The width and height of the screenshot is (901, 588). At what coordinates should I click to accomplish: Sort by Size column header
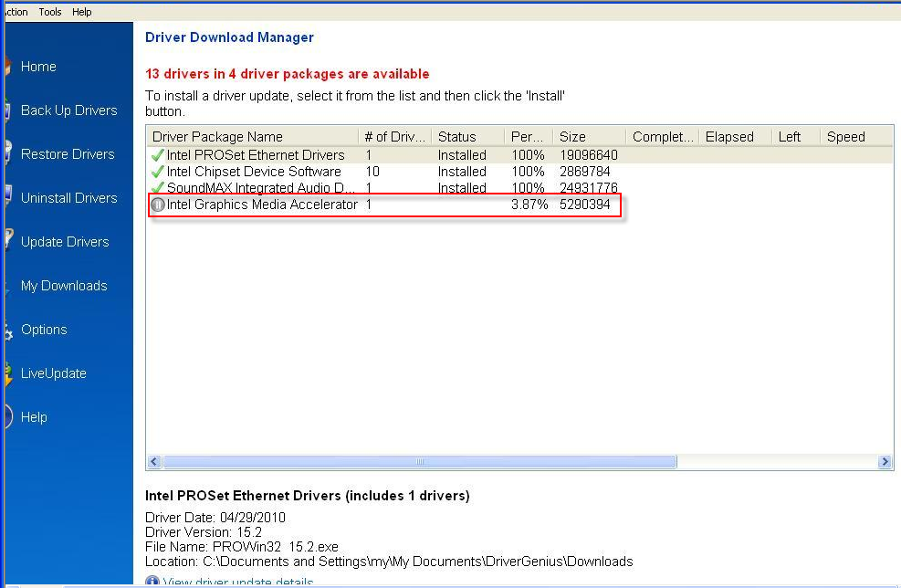(x=589, y=137)
